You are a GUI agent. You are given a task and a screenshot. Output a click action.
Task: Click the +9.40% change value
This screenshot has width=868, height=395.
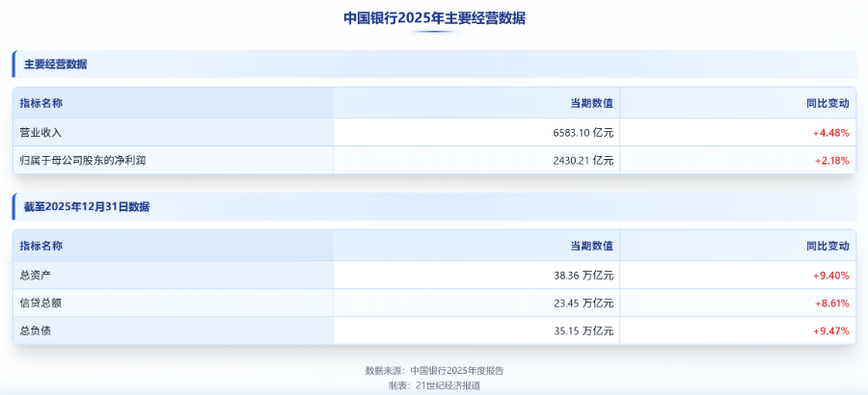[830, 275]
